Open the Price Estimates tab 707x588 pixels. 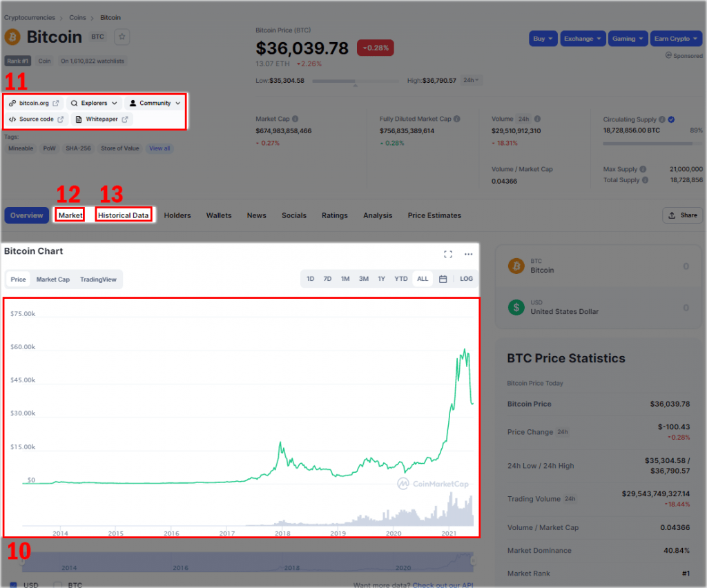pos(434,215)
